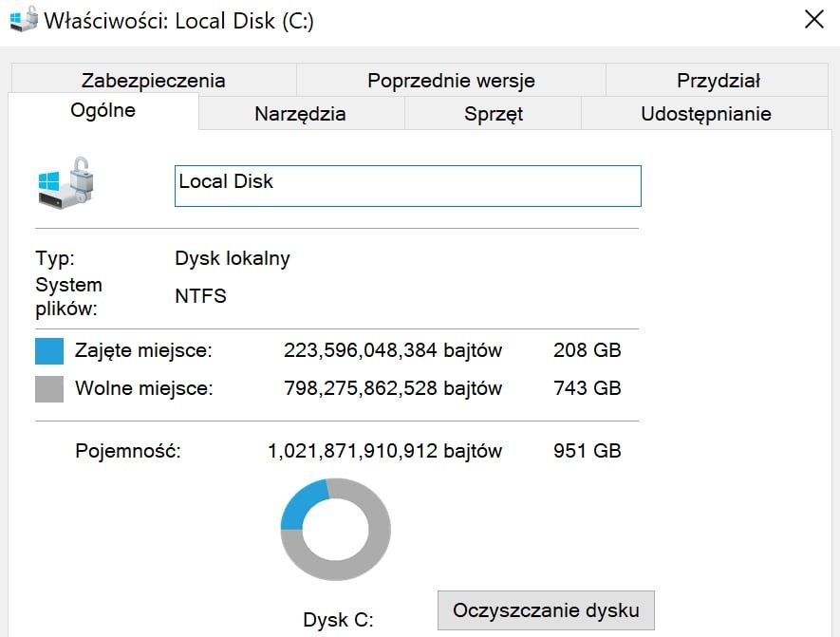This screenshot has width=840, height=637.
Task: Click the Pojemność 951 GB value
Action: [x=587, y=451]
